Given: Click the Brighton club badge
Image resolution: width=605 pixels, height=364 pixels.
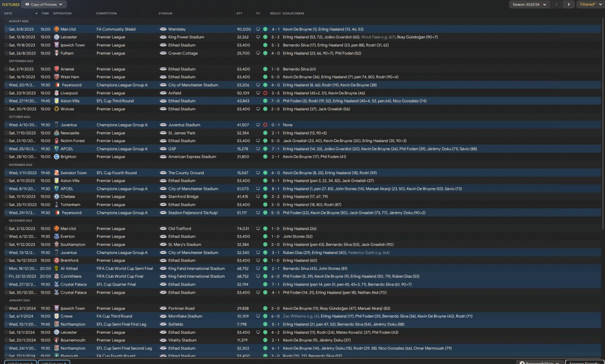Looking at the screenshot, I should 56,157.
